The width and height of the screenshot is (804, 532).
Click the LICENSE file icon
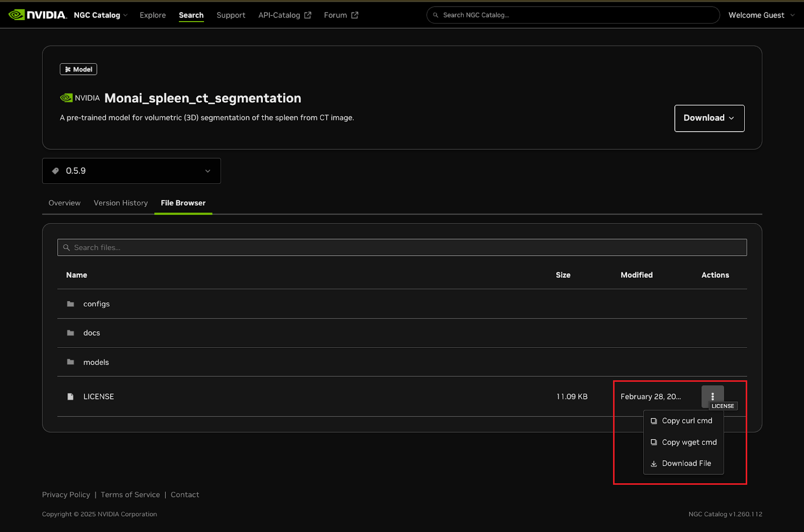point(70,396)
